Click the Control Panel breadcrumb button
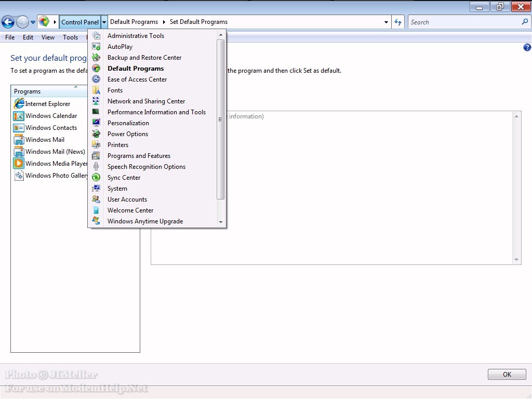 pyautogui.click(x=80, y=22)
